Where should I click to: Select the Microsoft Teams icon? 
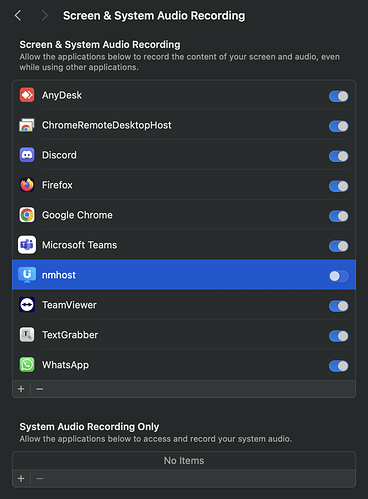coord(27,245)
